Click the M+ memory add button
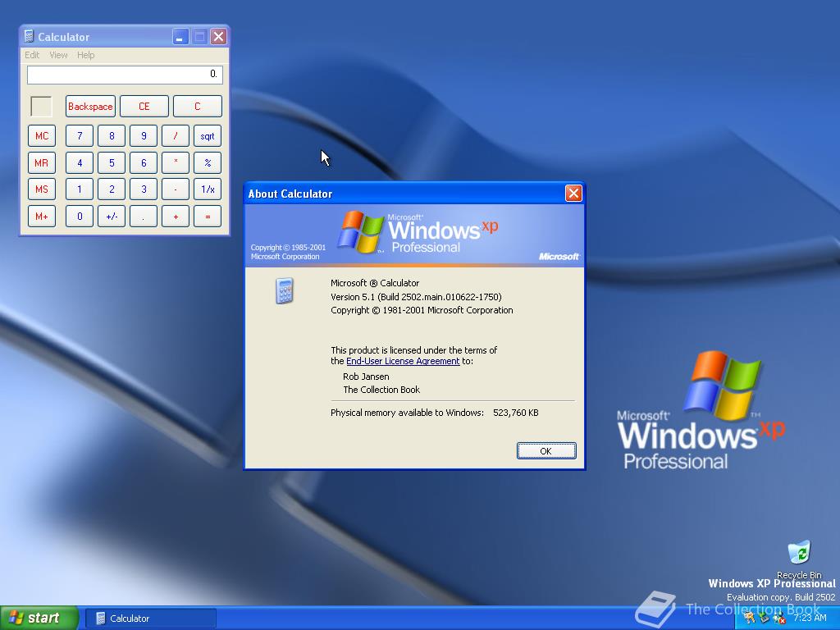The width and height of the screenshot is (840, 630). [x=42, y=217]
